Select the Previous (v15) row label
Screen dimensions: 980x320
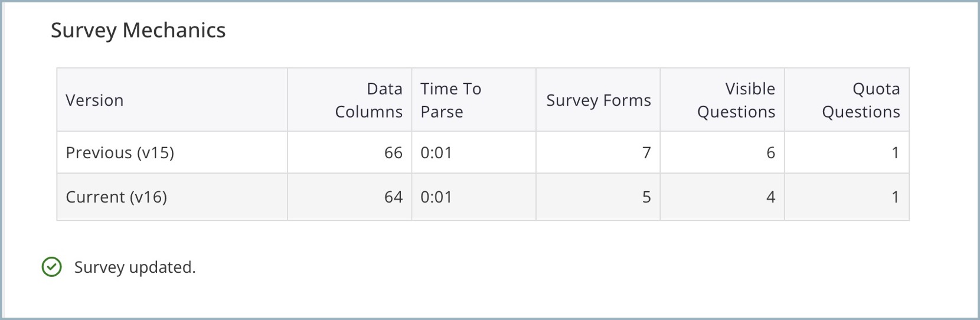pos(120,152)
